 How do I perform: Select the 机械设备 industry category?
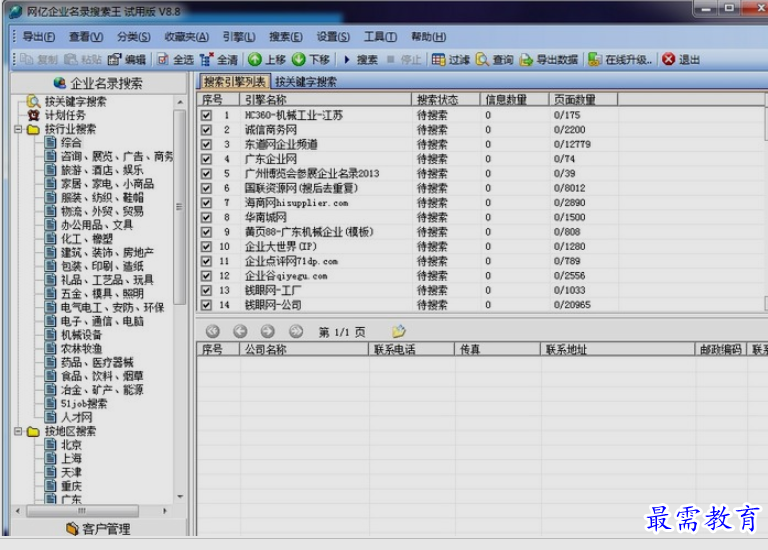[x=81, y=335]
